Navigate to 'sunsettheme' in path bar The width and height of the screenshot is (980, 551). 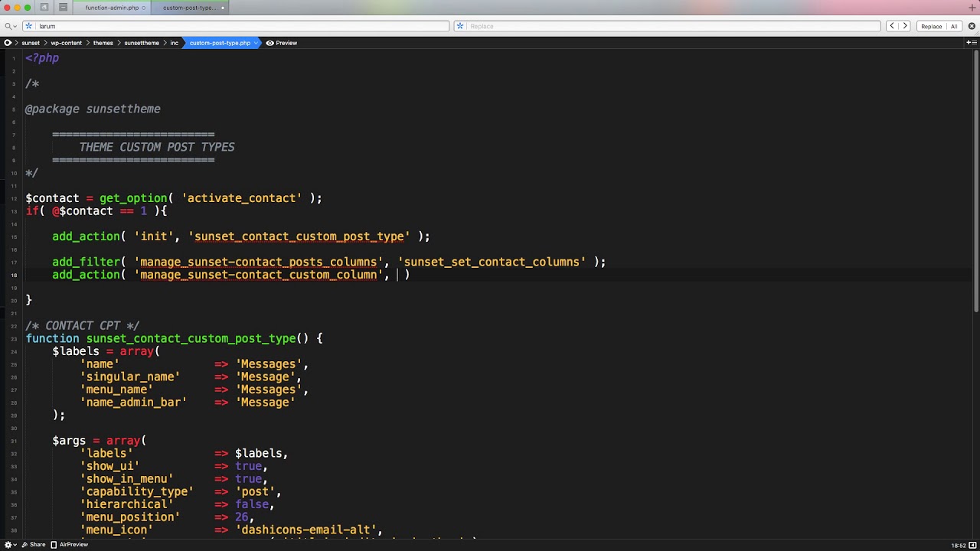[x=142, y=43]
